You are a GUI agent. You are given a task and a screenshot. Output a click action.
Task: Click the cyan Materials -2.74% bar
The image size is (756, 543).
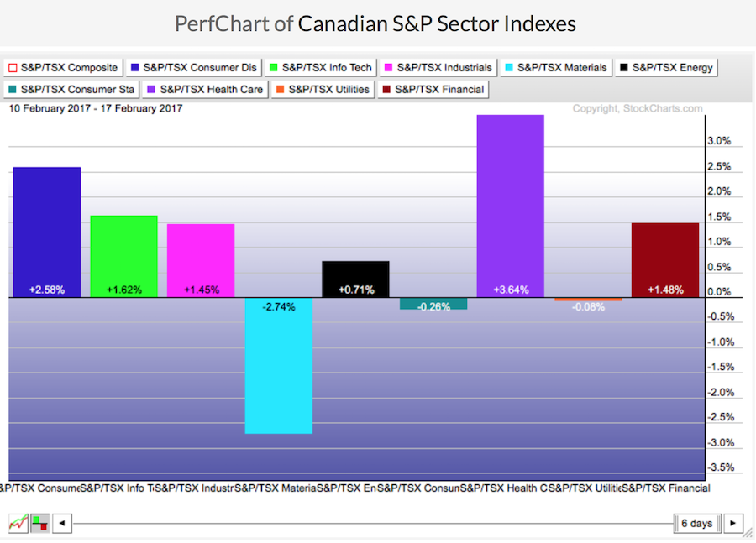click(x=278, y=369)
